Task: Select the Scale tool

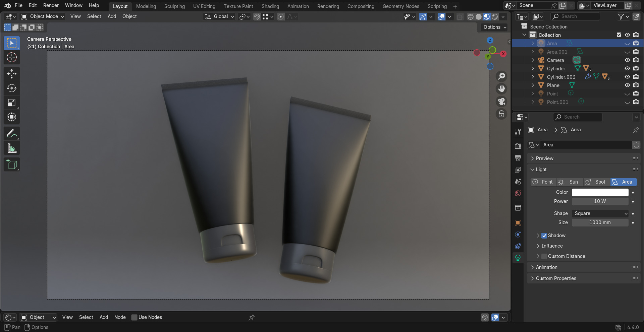Action: click(x=12, y=103)
